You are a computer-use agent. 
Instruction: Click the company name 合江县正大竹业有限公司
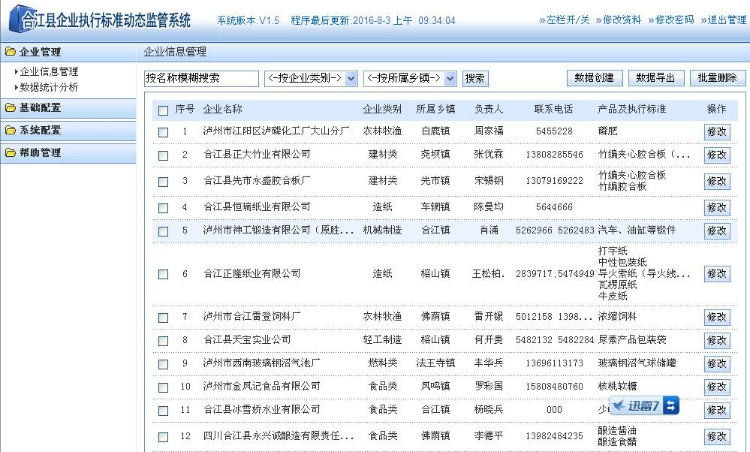pos(257,154)
